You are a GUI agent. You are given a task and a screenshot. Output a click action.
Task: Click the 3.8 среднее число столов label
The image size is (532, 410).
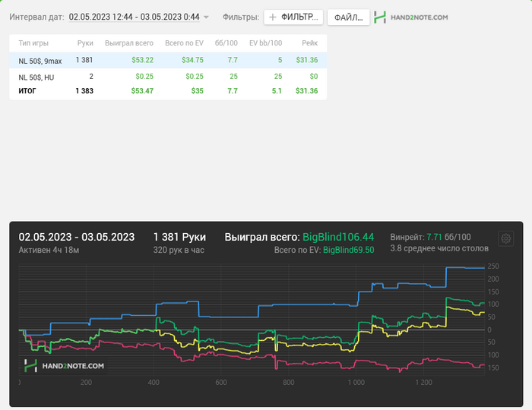[x=439, y=248]
